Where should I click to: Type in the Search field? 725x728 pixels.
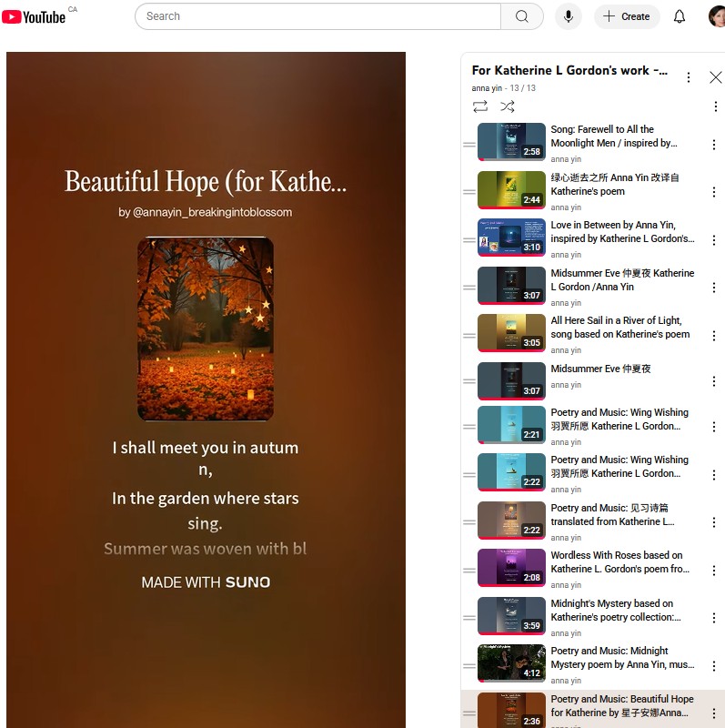(x=318, y=16)
